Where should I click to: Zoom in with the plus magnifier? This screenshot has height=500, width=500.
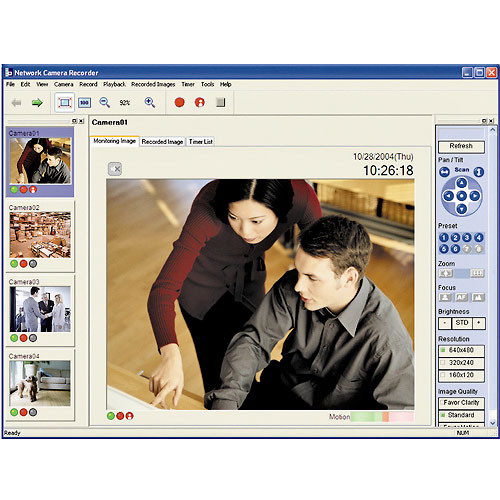coord(150,102)
